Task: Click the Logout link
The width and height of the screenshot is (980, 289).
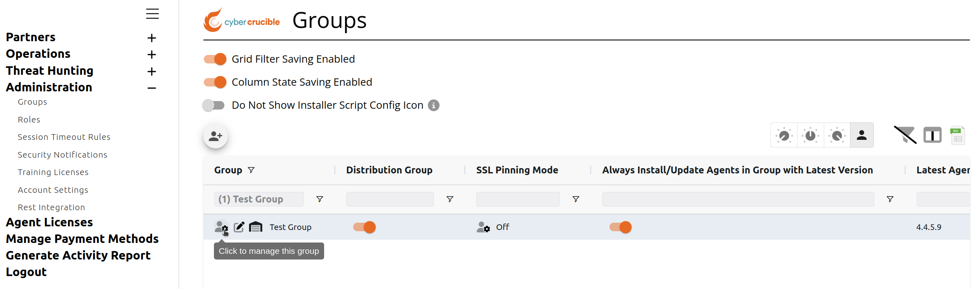Action: pyautogui.click(x=26, y=272)
